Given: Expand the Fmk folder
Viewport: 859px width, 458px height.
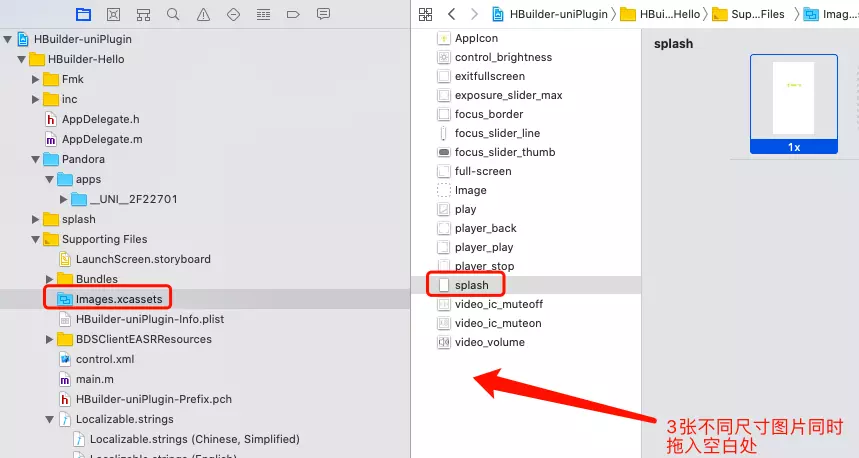Looking at the screenshot, I should tap(36, 80).
